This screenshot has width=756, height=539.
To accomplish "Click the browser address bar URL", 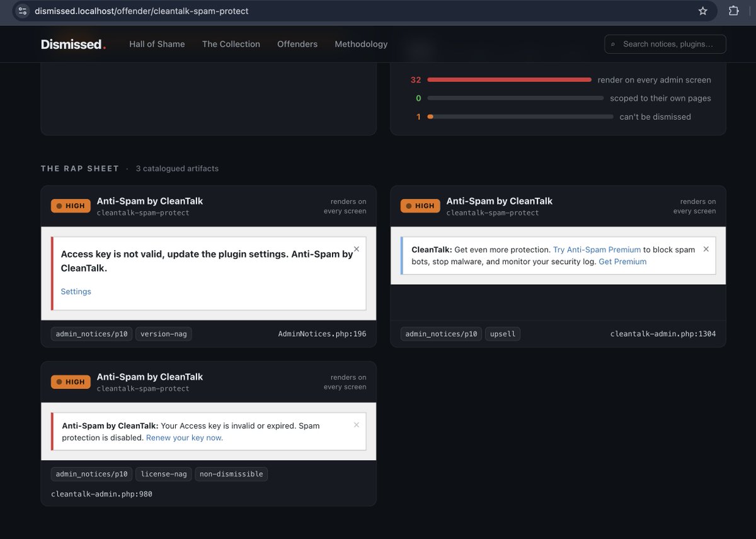I will pos(142,11).
